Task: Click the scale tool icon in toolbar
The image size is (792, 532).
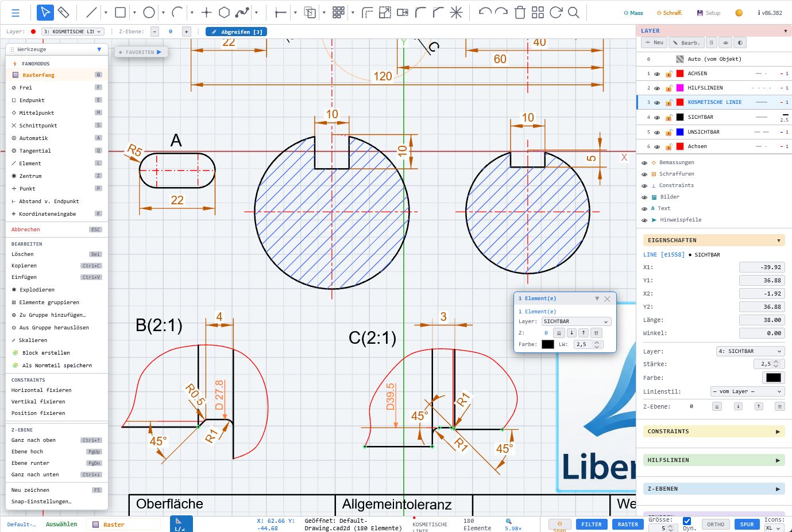Action: 385,13
